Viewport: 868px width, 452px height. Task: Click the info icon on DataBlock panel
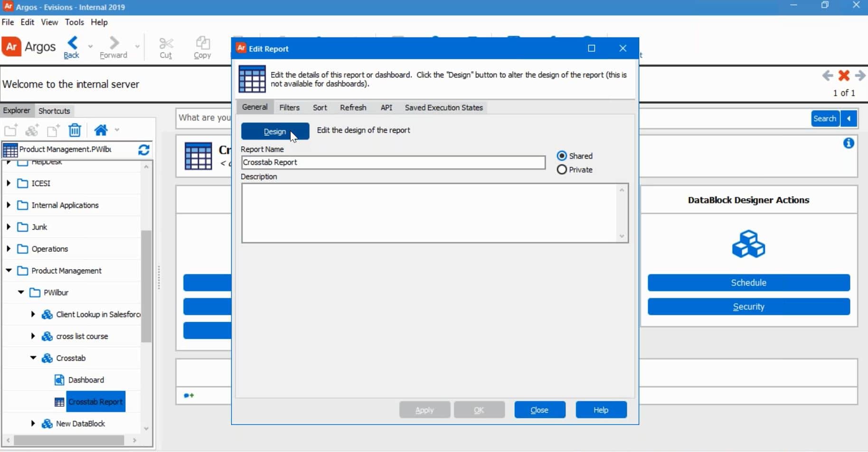[849, 143]
